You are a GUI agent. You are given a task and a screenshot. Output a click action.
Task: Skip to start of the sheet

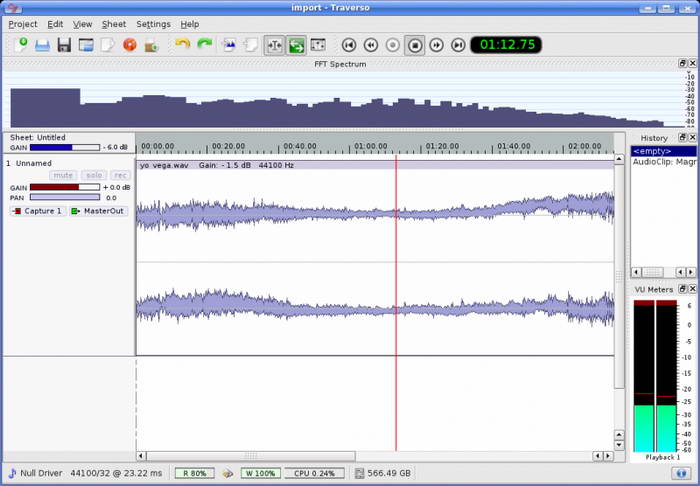tap(349, 45)
